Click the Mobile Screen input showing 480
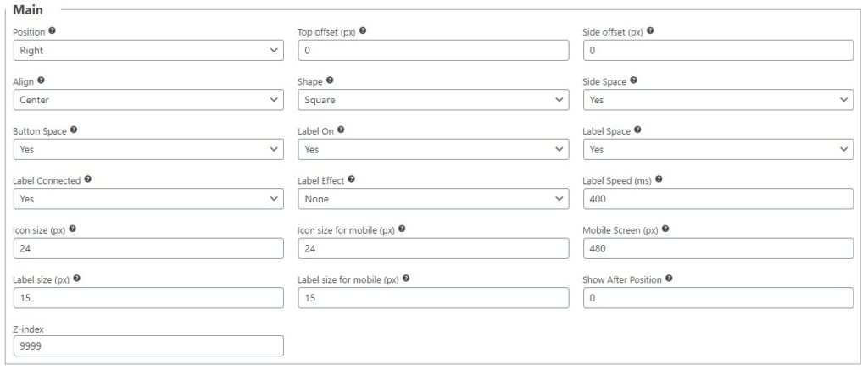The height and width of the screenshot is (370, 868). pos(718,248)
